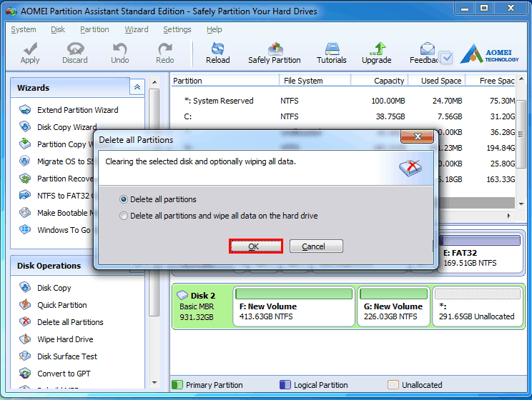Select F: New Volume partition block
This screenshot has width=532, height=400.
(294, 306)
